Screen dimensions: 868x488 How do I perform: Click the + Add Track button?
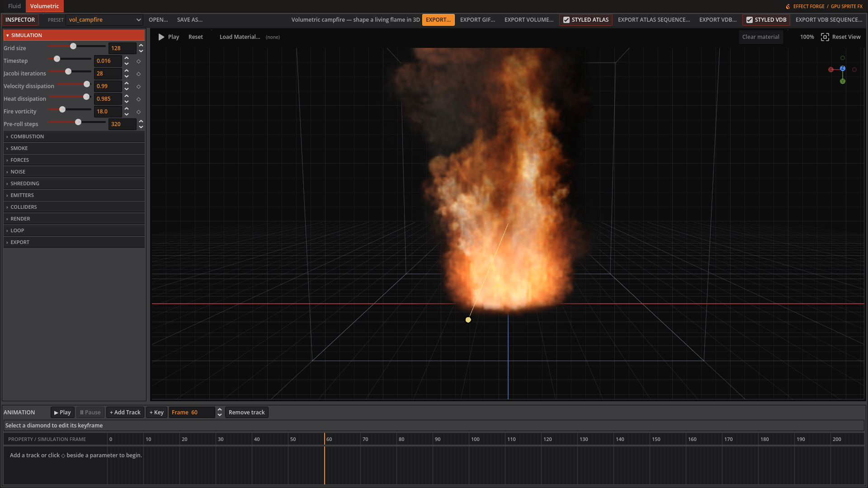[125, 413]
